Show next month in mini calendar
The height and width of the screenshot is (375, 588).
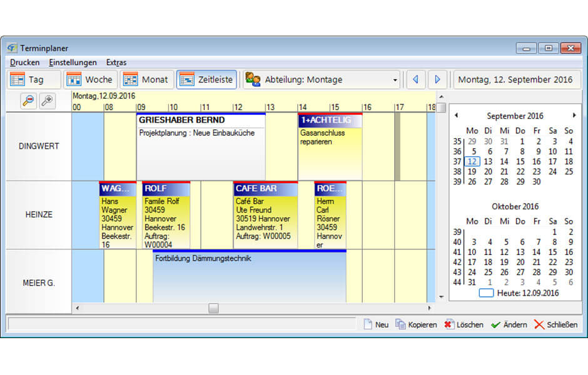574,115
